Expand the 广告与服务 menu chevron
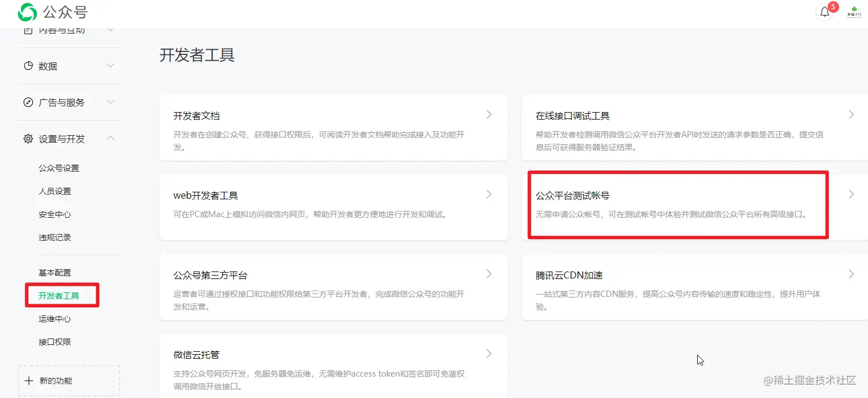Viewport: 868px width, 398px height. [111, 102]
